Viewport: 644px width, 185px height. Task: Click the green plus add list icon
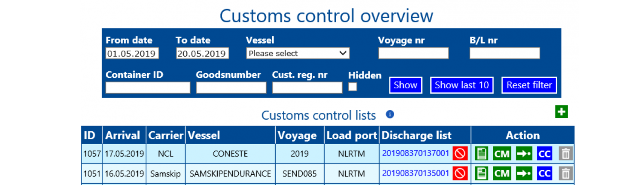click(561, 112)
